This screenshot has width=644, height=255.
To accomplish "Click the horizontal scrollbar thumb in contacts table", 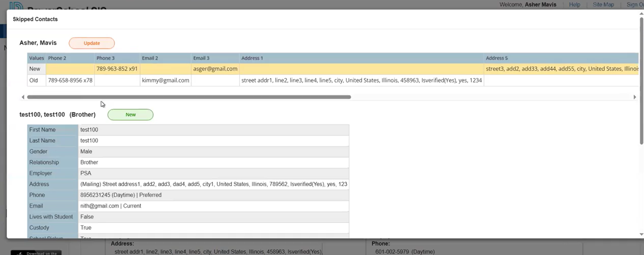I will tap(189, 97).
